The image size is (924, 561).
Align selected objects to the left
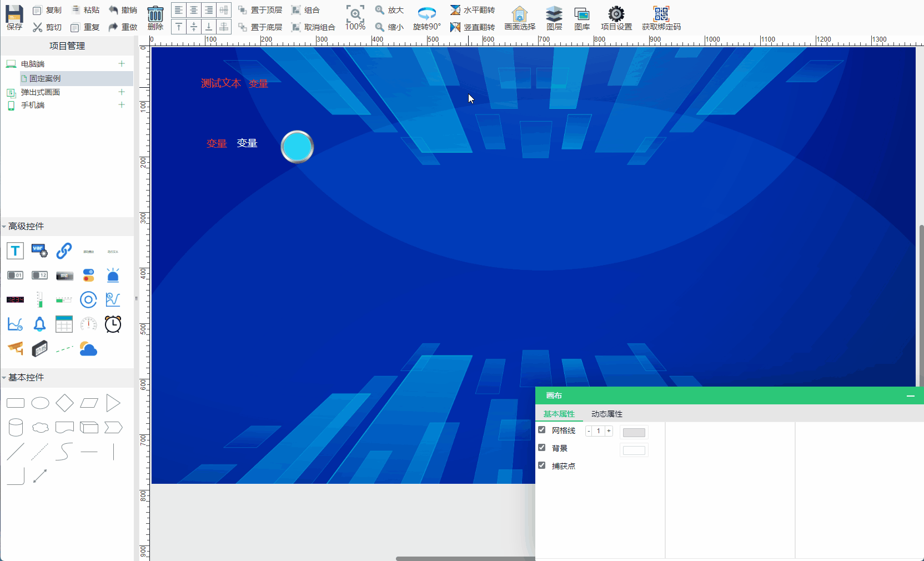[x=179, y=10]
